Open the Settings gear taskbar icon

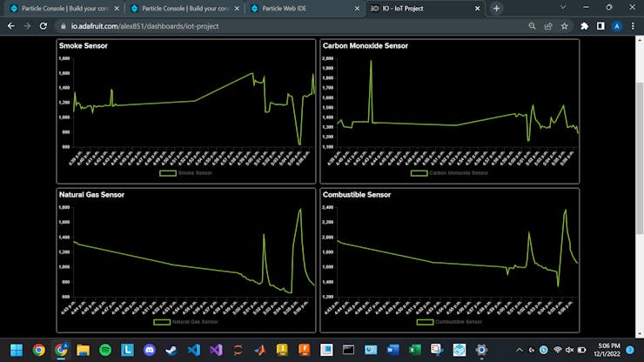(x=481, y=350)
